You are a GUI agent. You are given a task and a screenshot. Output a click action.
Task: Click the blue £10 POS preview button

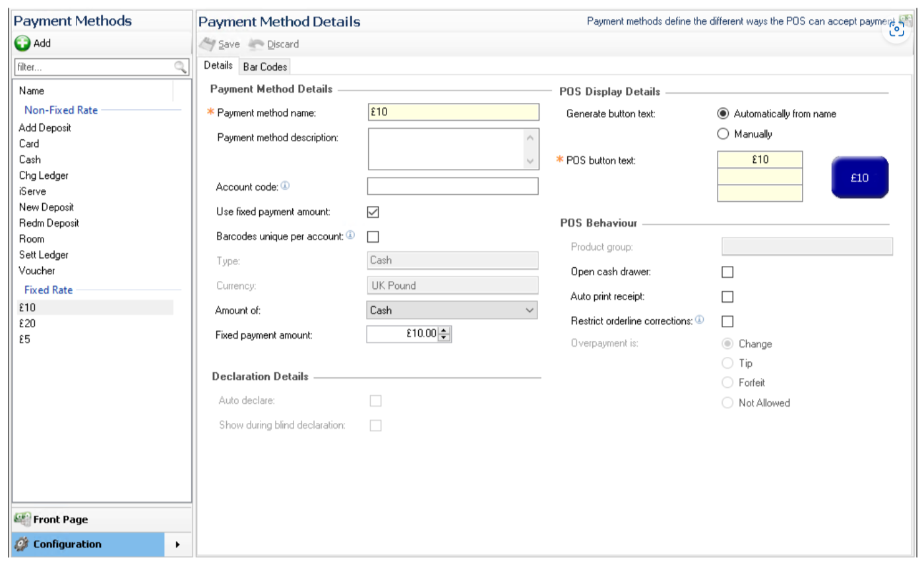coord(859,177)
